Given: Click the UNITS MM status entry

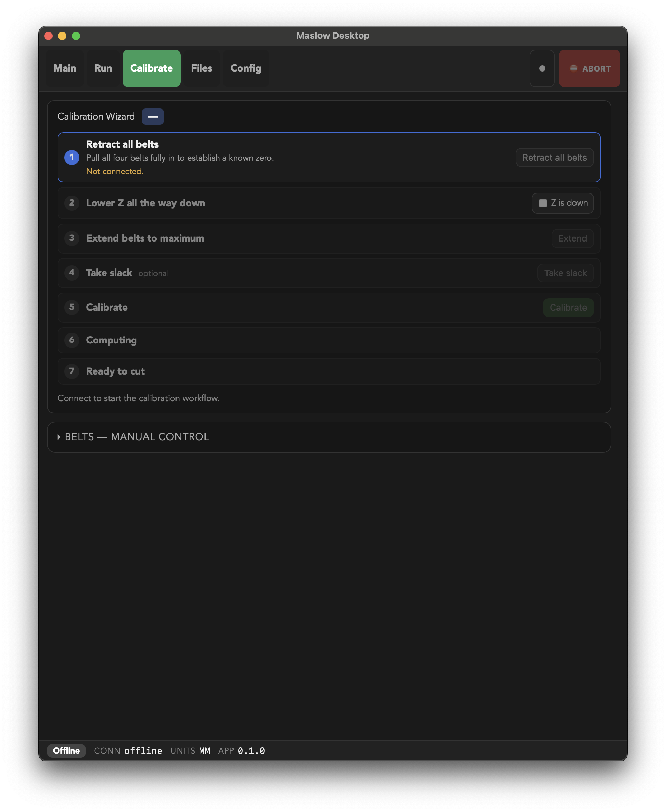Looking at the screenshot, I should [190, 750].
